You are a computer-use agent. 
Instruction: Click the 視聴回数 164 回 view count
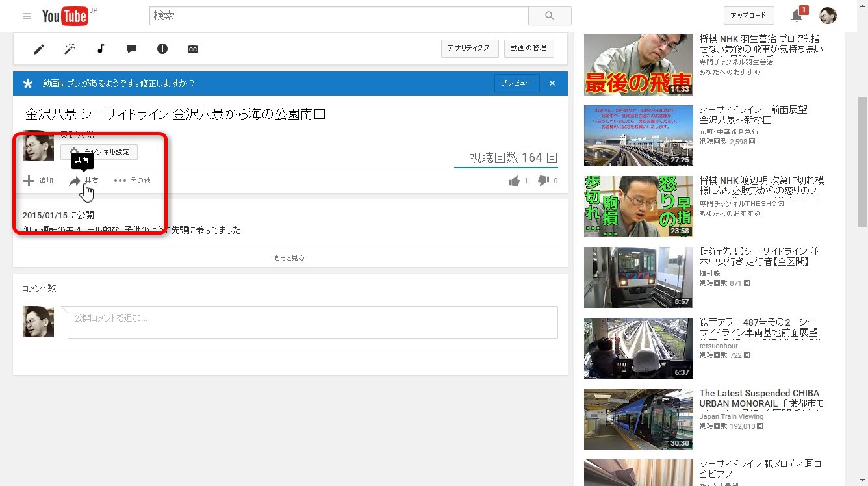click(513, 158)
